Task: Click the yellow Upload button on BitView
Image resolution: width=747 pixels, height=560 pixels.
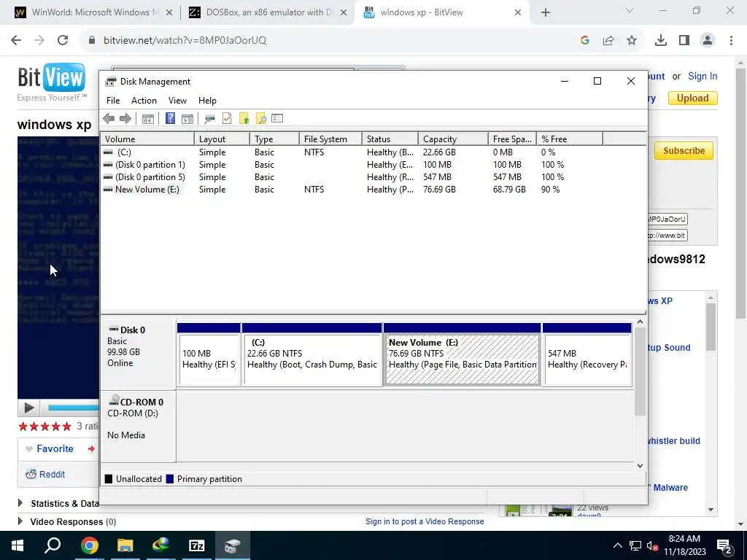Action: [693, 98]
